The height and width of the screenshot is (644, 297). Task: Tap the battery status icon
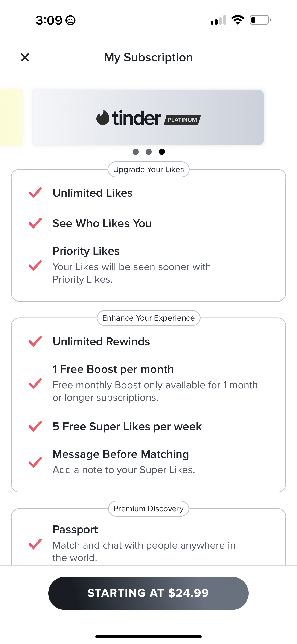pyautogui.click(x=260, y=20)
